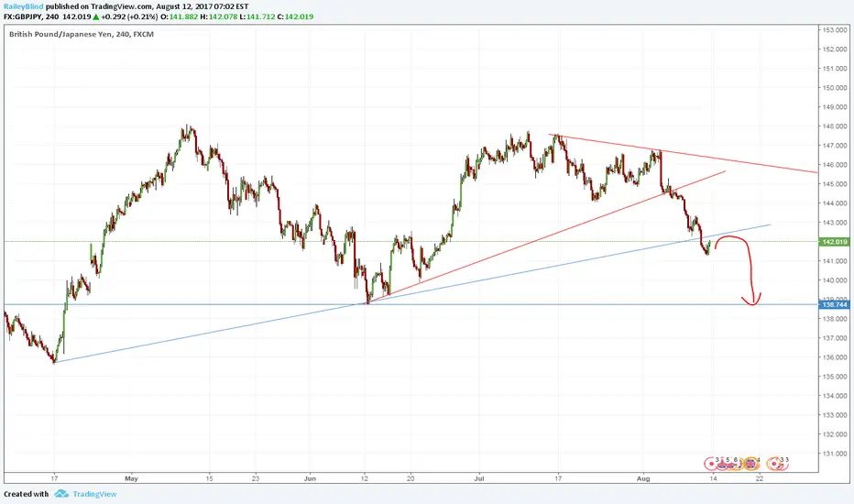
Task: Click the 136.000 price axis label
Action: pyautogui.click(x=835, y=357)
